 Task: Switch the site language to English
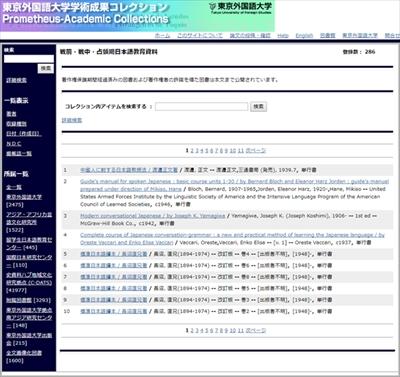(304, 35)
